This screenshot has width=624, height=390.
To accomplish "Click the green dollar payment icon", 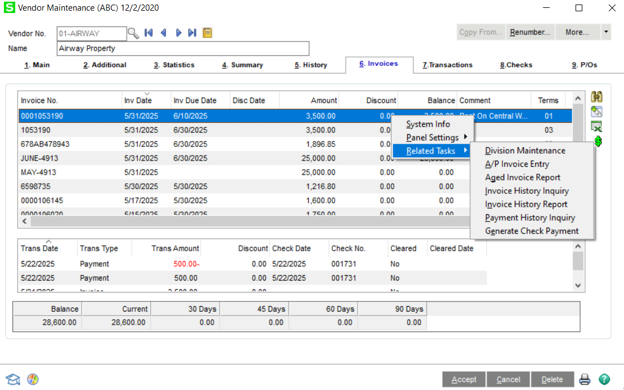I will [598, 141].
